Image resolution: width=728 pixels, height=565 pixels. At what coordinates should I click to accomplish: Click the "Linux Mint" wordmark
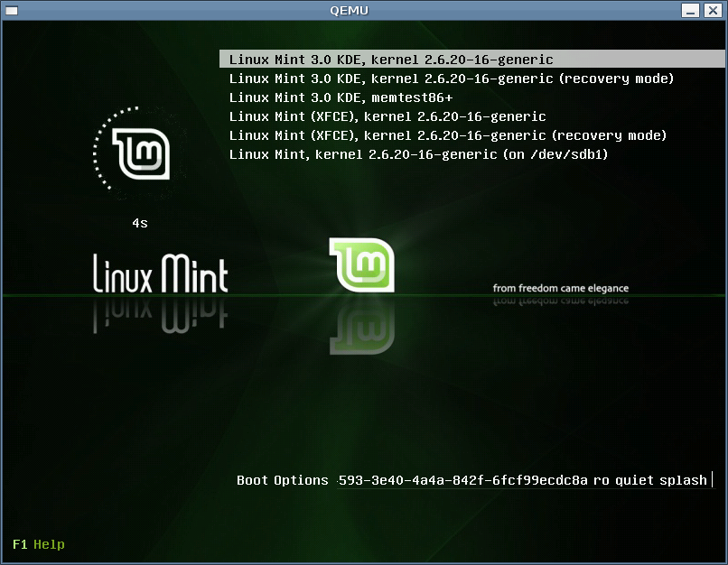[161, 273]
